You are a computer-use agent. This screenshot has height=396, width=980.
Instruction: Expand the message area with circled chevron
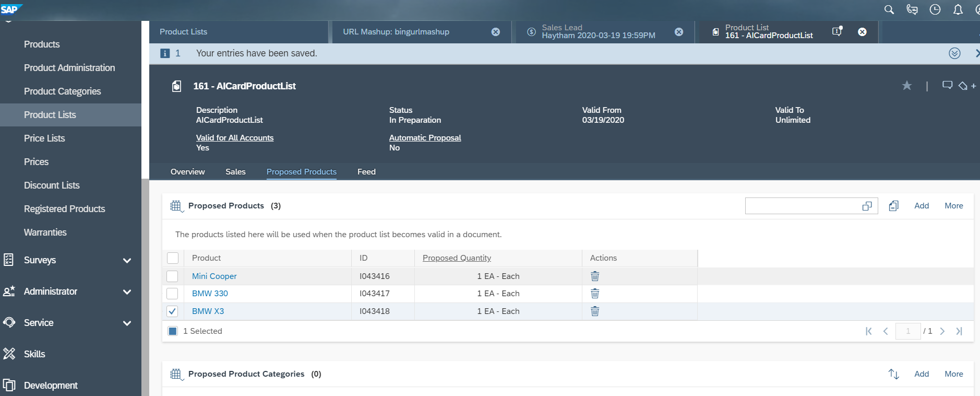(x=954, y=53)
